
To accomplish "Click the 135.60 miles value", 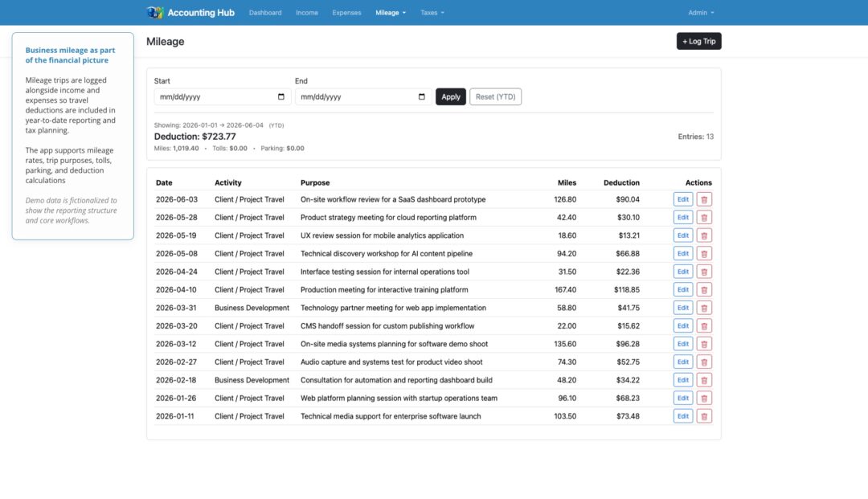I will 565,344.
